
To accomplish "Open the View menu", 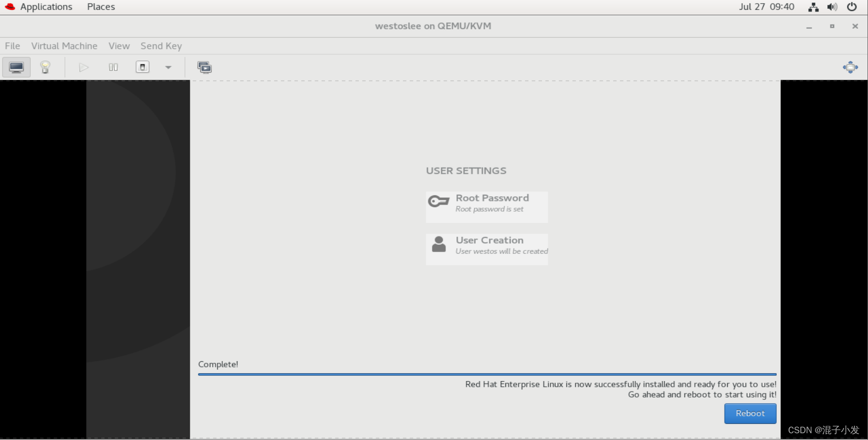I will 119,46.
